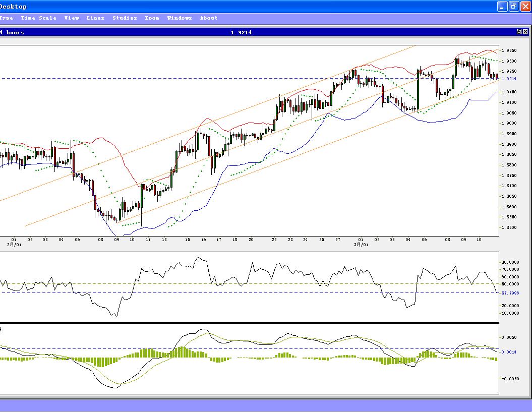The width and height of the screenshot is (532, 412).
Task: Minimize the main Desktop application window
Action: click(502, 6)
